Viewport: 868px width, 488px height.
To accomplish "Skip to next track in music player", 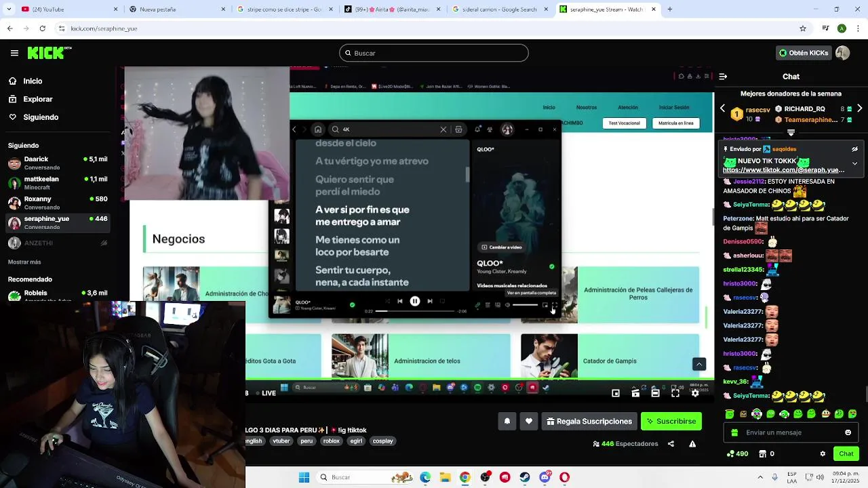I will (430, 301).
